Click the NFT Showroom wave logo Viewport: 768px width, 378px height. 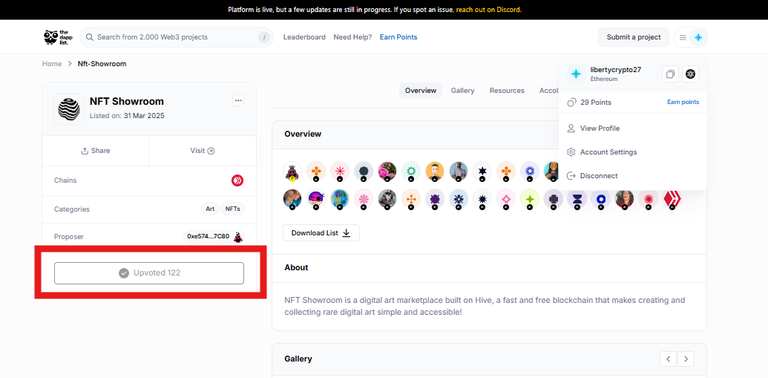pyautogui.click(x=69, y=109)
